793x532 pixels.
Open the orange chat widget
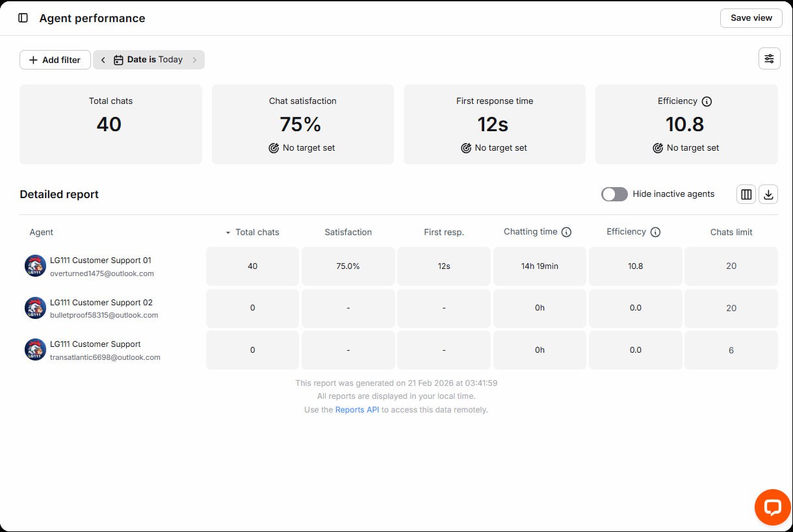(x=772, y=507)
